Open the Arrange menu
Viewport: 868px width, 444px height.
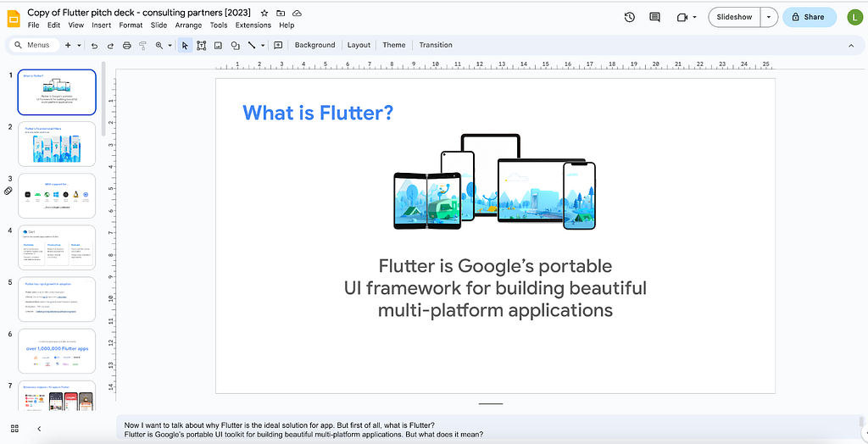pos(189,25)
